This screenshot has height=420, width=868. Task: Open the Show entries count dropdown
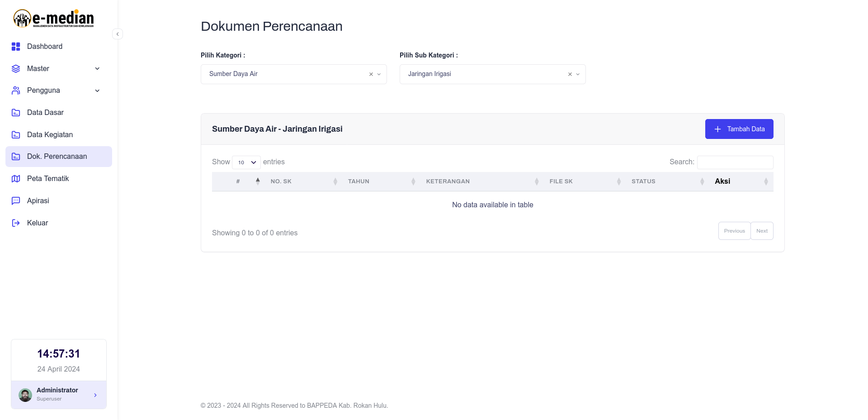(246, 162)
